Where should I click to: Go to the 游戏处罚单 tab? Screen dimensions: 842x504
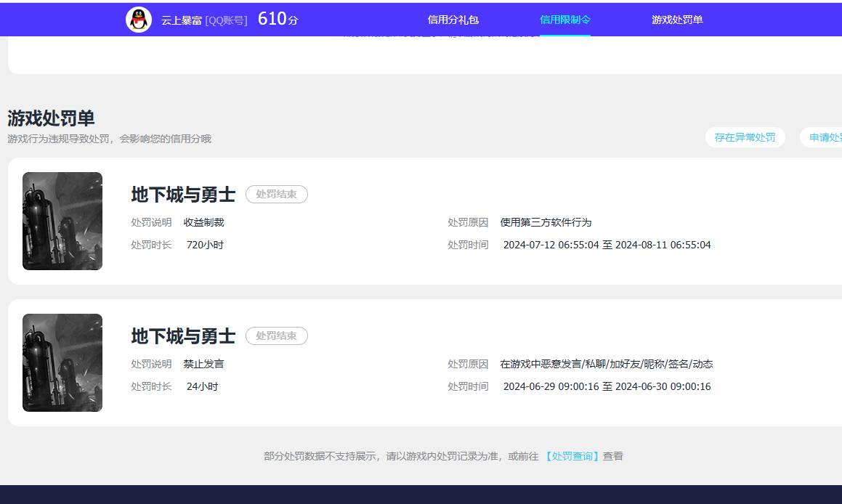677,20
